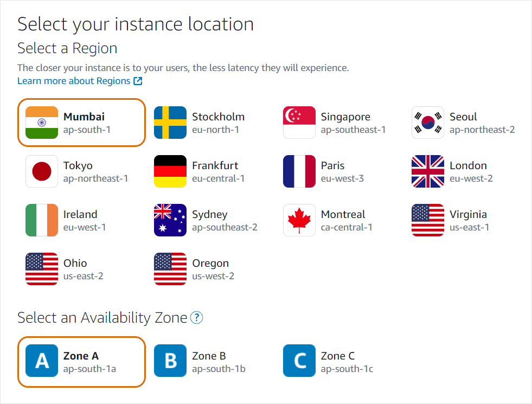Select the Japan flag icon for Tokyo
532x404 pixels.
(41, 171)
